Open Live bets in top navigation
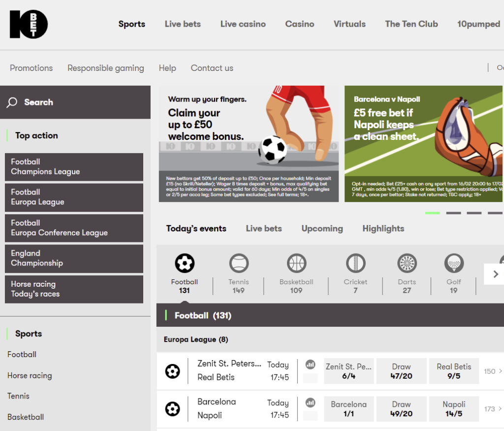 (x=183, y=24)
